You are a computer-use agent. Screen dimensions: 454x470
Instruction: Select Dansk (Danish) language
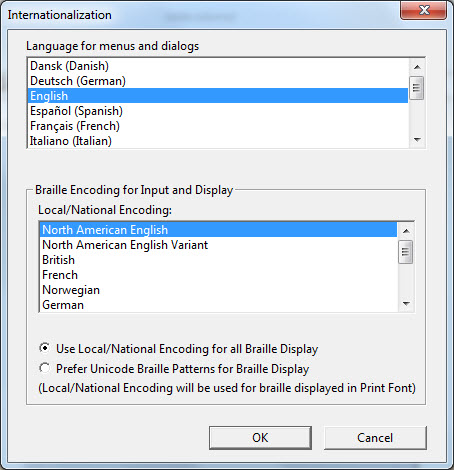pos(218,66)
